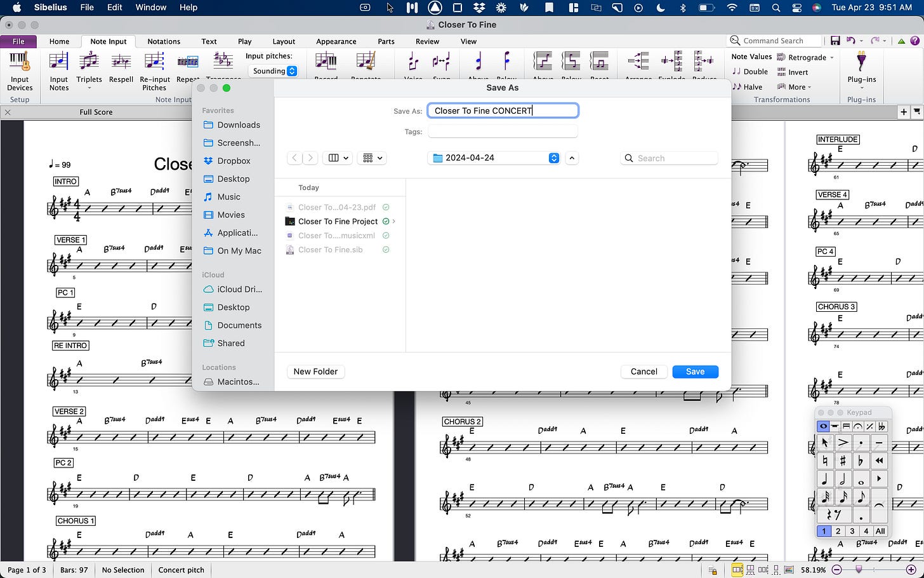Open Sibelius help question mark icon
The width and height of the screenshot is (924, 578).
point(914,41)
